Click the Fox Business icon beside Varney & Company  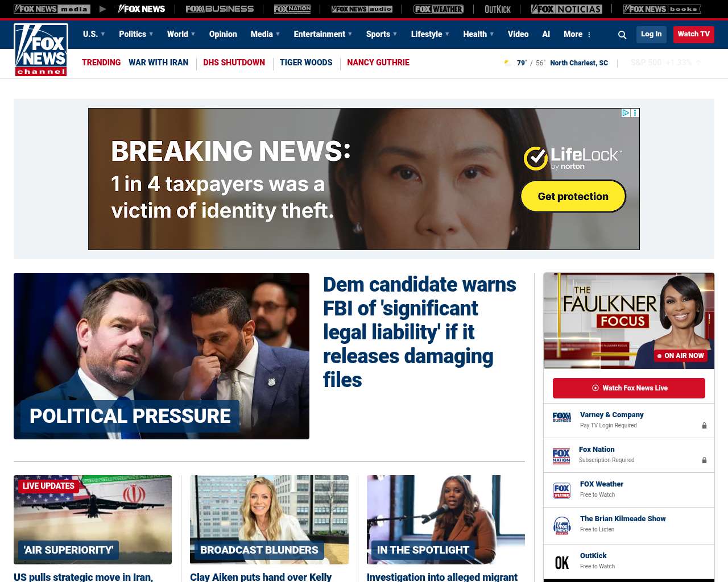561,417
